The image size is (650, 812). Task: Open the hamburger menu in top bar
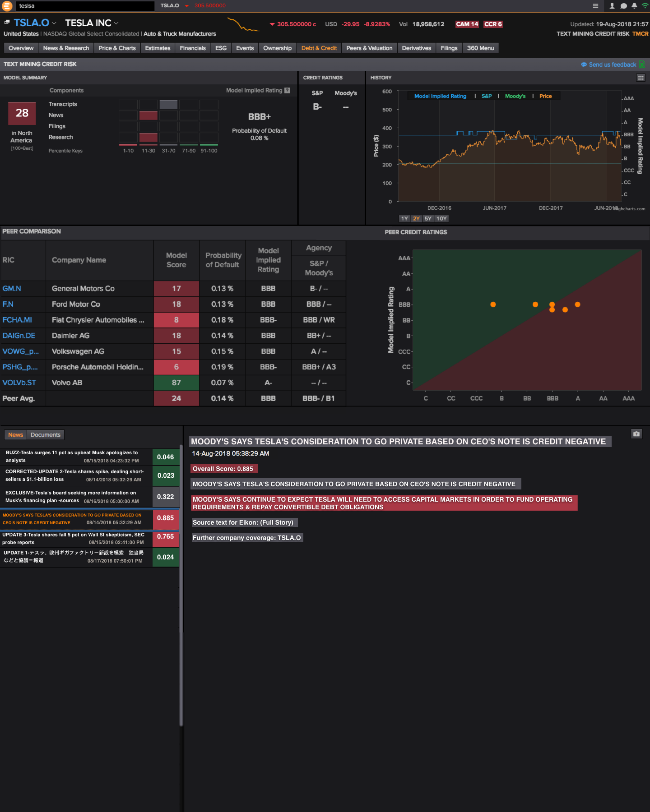pyautogui.click(x=595, y=6)
